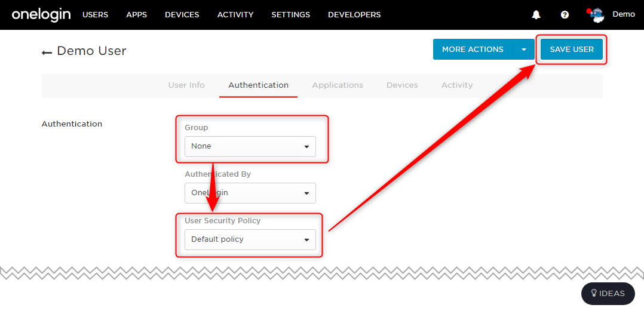The height and width of the screenshot is (314, 644).
Task: Open the help question mark icon
Action: [565, 15]
